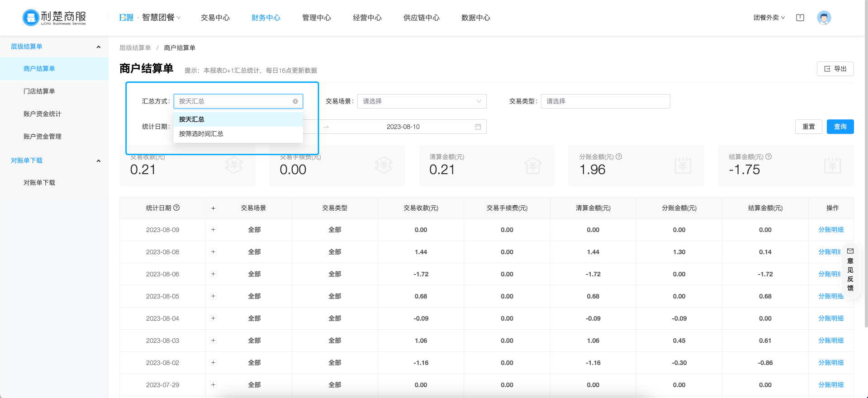Open 分账明细 for 2023-08-04
Viewport: 868px width, 398px height.
pos(831,318)
